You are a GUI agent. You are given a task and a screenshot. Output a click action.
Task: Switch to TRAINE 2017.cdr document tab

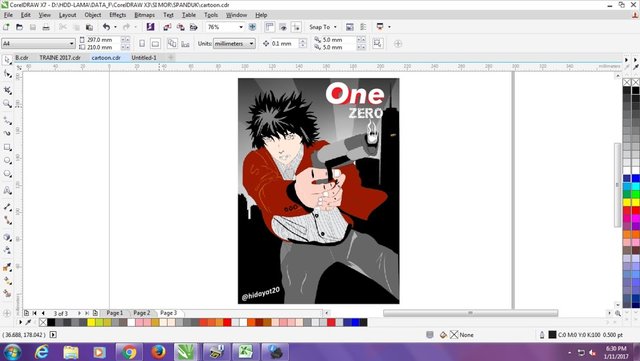point(60,58)
